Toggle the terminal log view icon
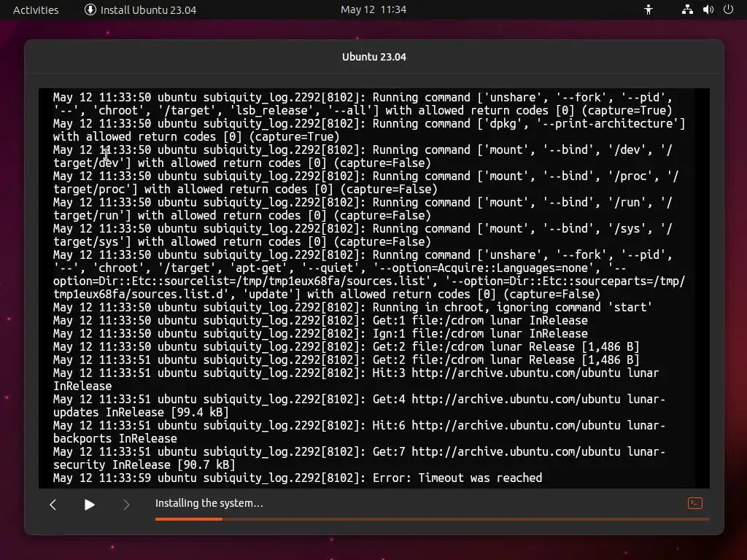This screenshot has height=560, width=747. tap(695, 503)
